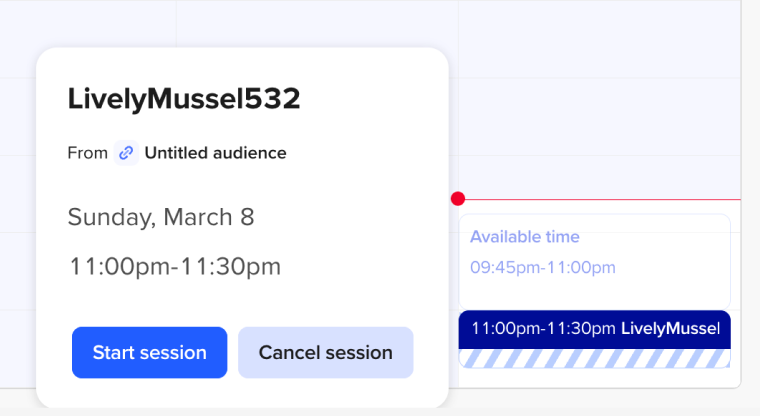Select the LivelyMussel532 heading in the popup

[x=184, y=99]
